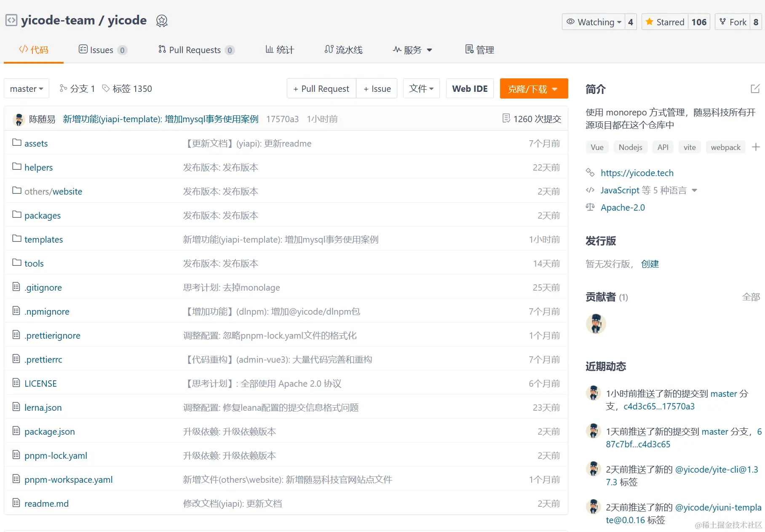
Task: Click 陈随易's avatar in the latest commit row
Action: pos(19,119)
